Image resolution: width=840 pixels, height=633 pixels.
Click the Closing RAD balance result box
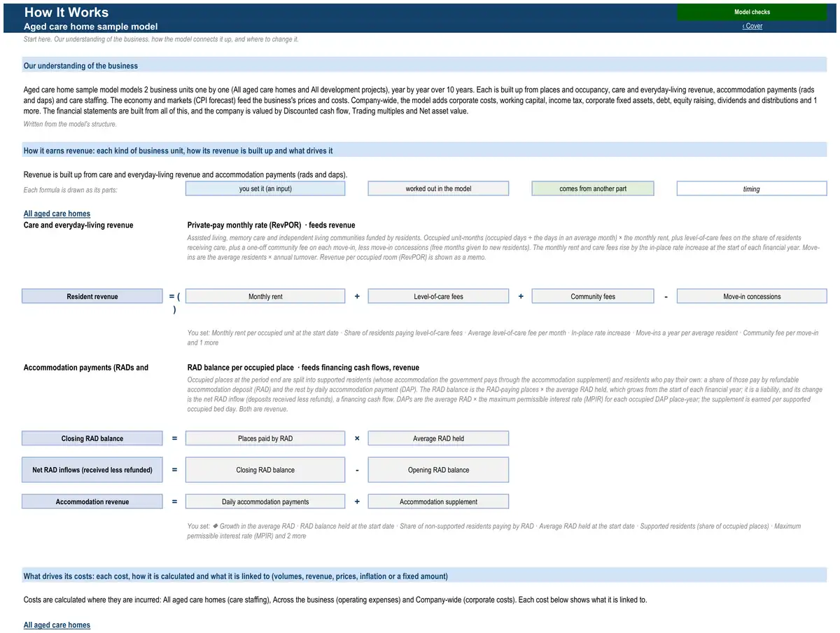[x=92, y=439]
